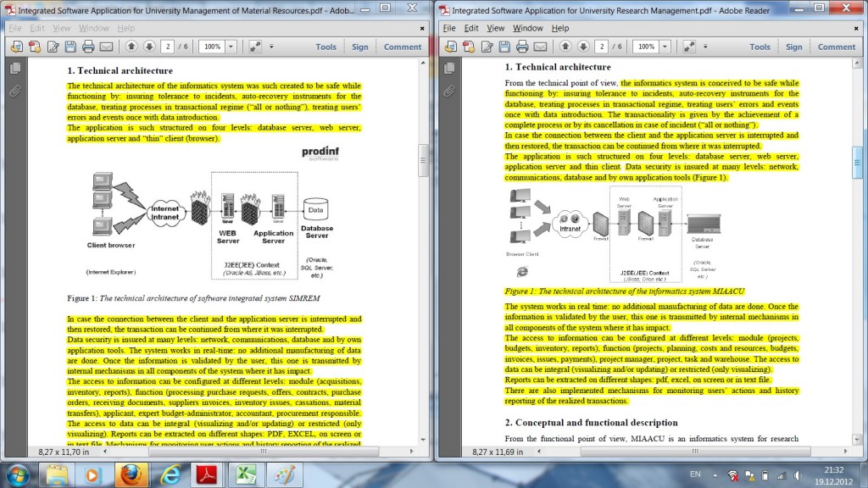The height and width of the screenshot is (488, 868).
Task: Click the create PDF online icon in Material Resources window
Action: tap(17, 47)
